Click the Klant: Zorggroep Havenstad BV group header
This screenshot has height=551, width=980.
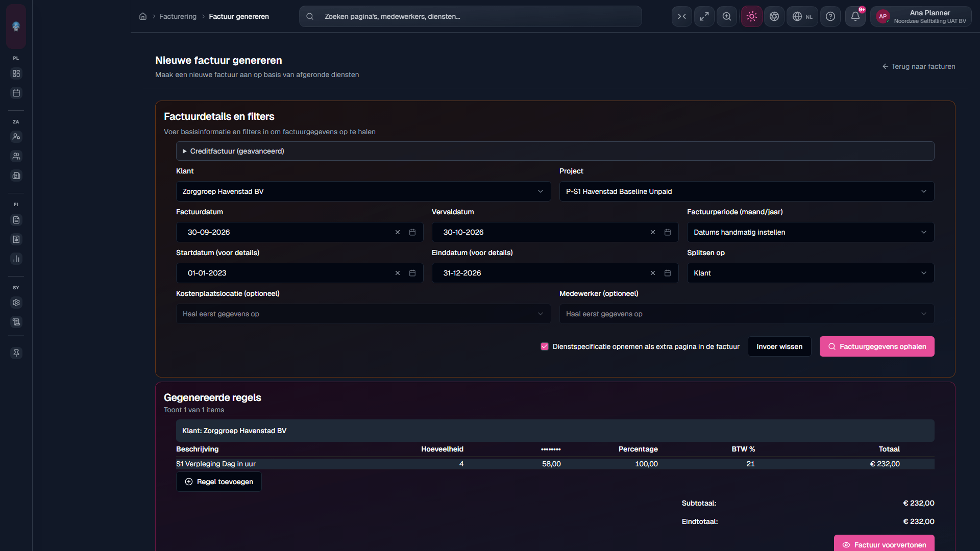tap(555, 431)
